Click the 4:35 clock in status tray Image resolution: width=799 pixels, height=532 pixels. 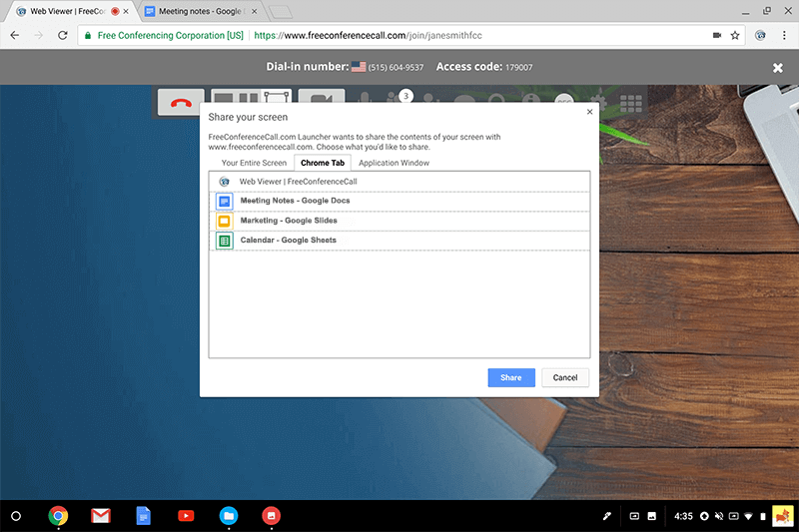tap(683, 516)
